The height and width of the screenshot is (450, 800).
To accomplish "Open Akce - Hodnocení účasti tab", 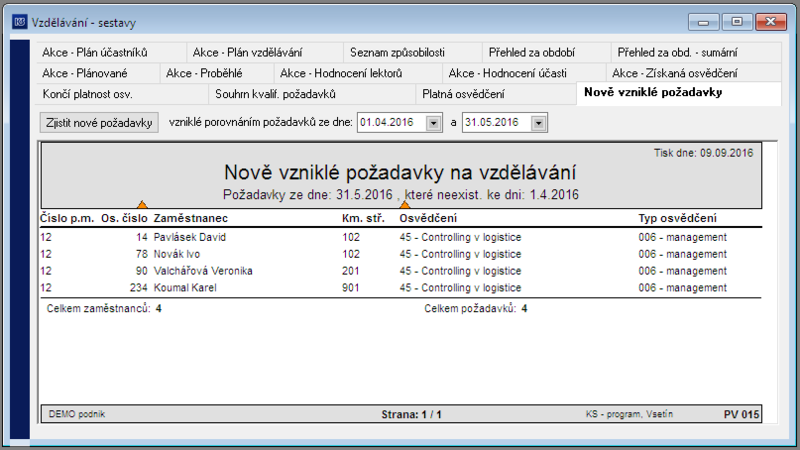I will [x=523, y=73].
